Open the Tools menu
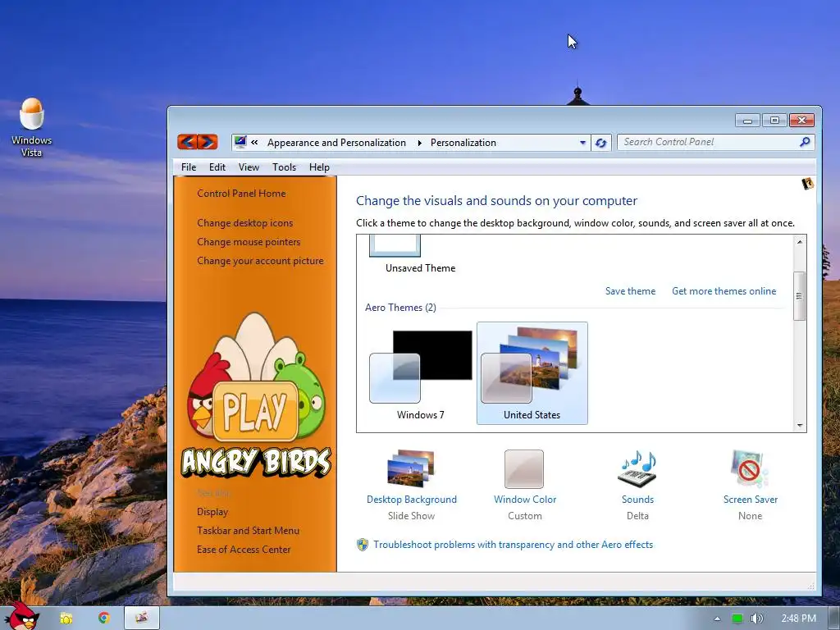The image size is (840, 630). 284,167
